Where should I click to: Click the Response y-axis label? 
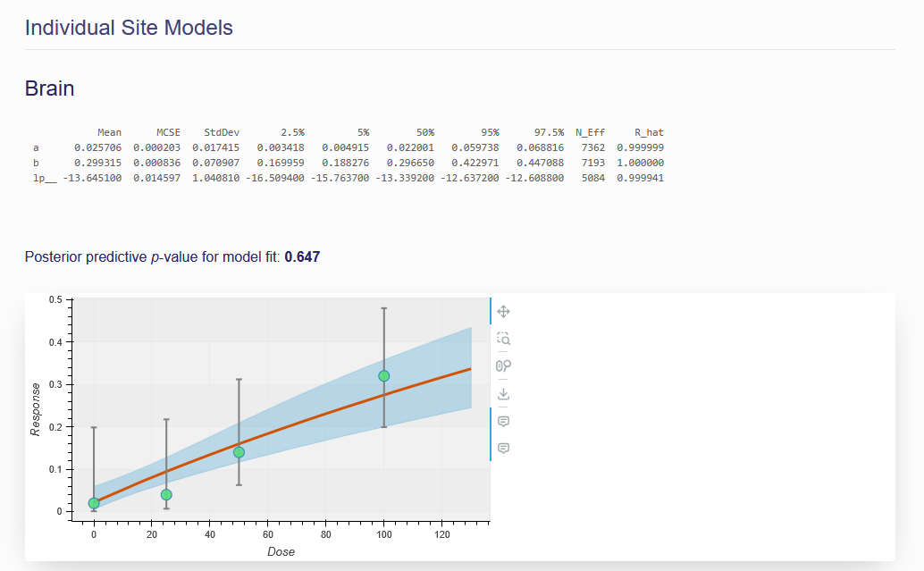(x=36, y=409)
